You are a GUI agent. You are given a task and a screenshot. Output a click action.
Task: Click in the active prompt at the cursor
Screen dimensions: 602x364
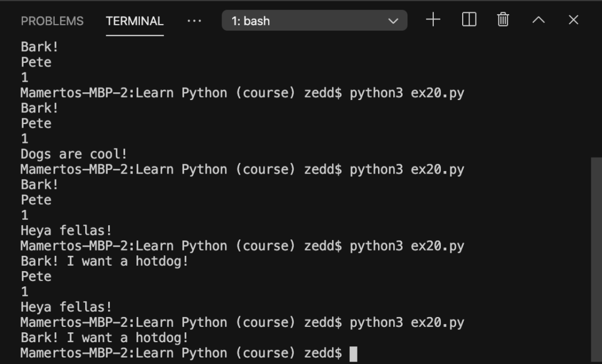tap(353, 353)
